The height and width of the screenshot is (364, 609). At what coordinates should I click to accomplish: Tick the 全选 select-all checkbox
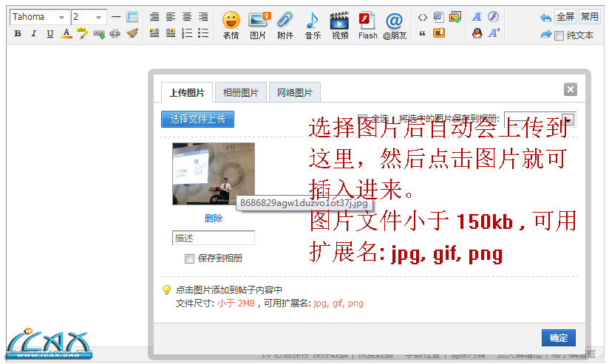pos(362,118)
